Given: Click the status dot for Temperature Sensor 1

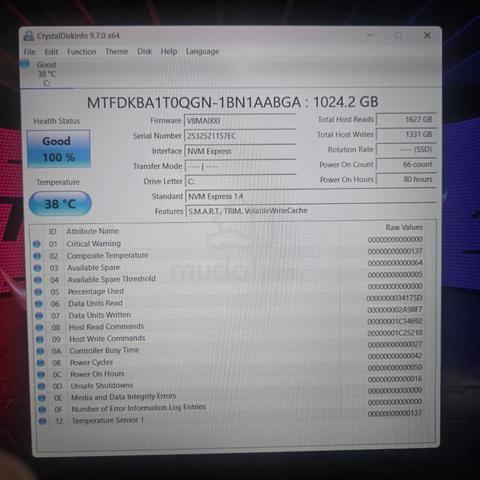Looking at the screenshot, I should pyautogui.click(x=42, y=421).
